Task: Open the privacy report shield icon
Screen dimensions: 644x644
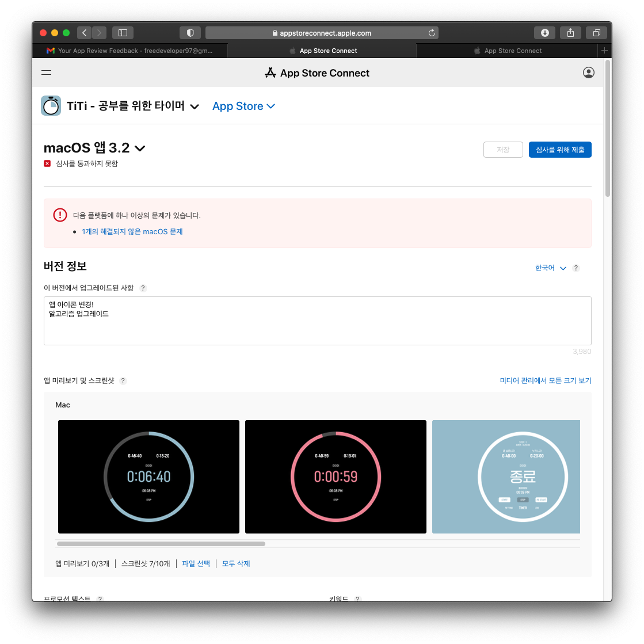Action: [190, 33]
